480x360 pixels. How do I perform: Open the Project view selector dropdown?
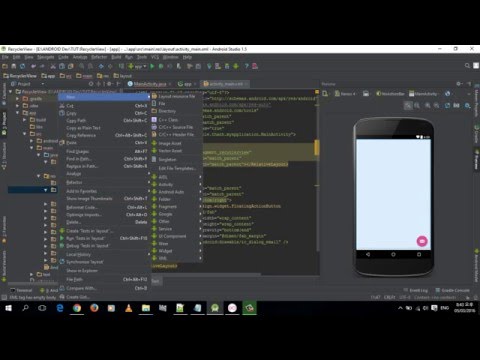point(27,84)
